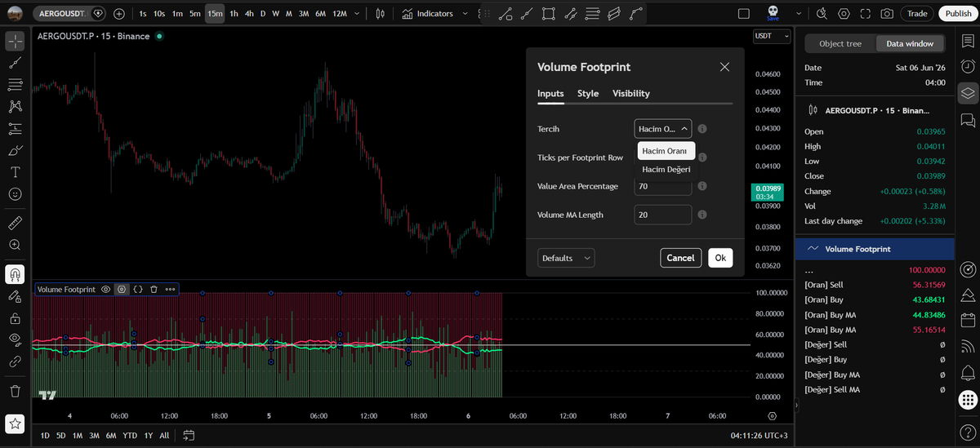Activate the zoom in tool
Viewport: 980px width, 448px height.
point(15,245)
